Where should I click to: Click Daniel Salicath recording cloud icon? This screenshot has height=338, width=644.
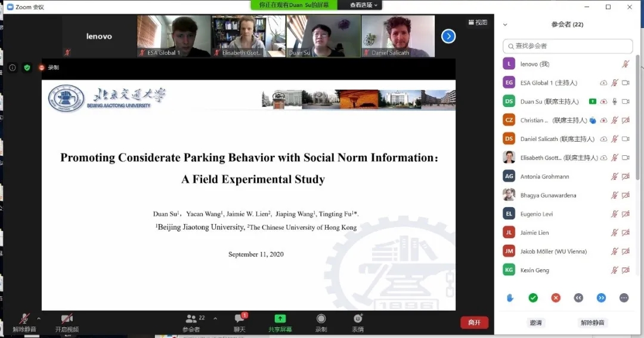pyautogui.click(x=603, y=139)
